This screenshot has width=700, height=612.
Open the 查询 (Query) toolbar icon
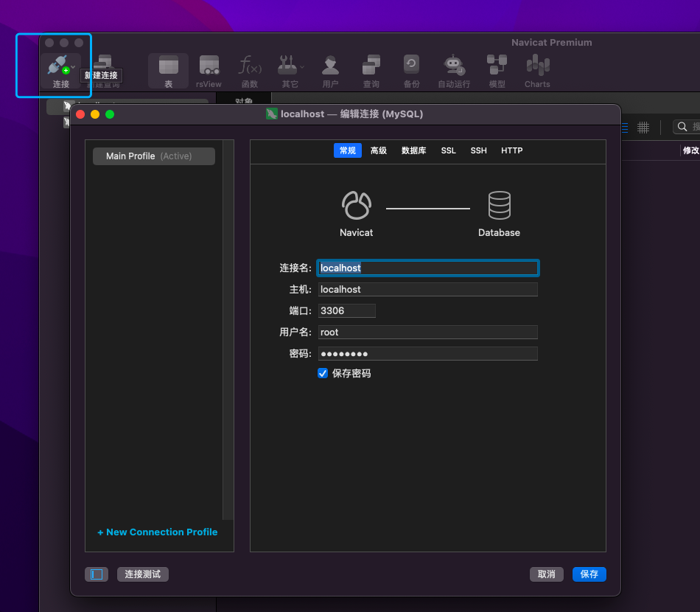point(371,65)
